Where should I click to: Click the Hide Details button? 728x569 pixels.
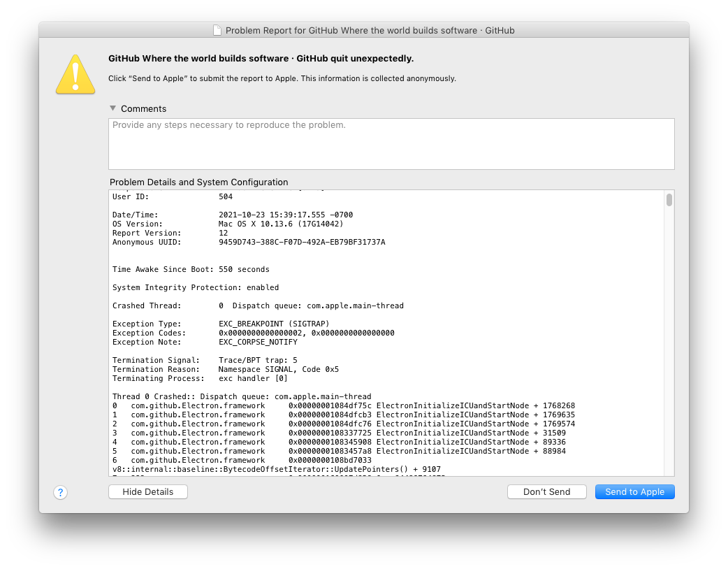pos(148,492)
